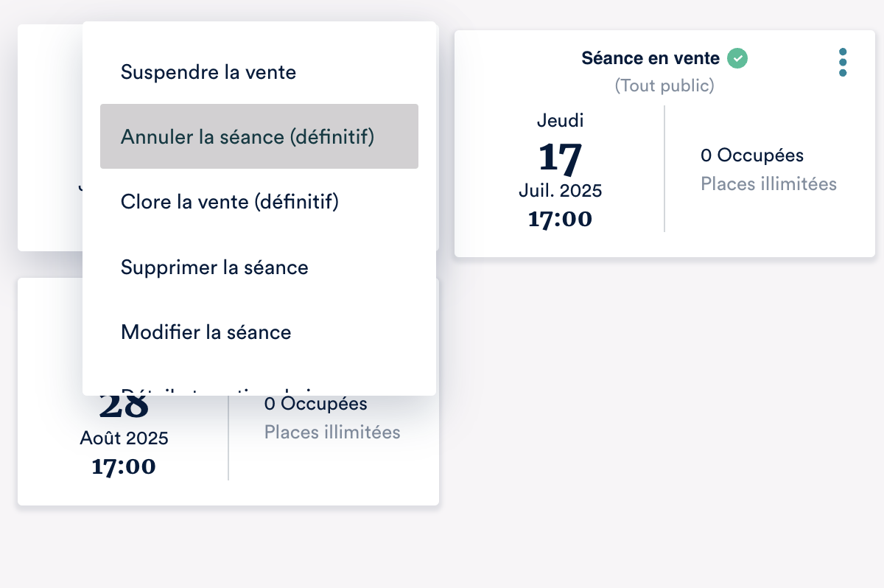Click the green checkmark beside Séance en vente
Image resolution: width=884 pixels, height=588 pixels.
737,58
